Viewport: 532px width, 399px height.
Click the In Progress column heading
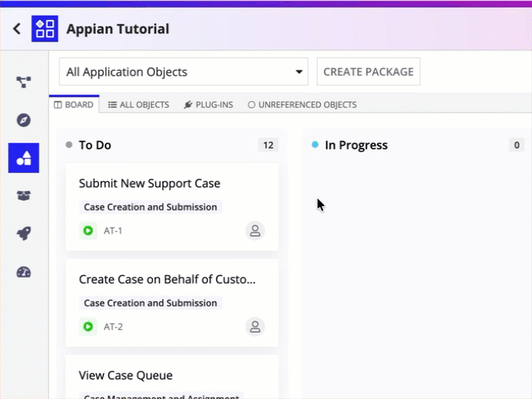tap(357, 145)
